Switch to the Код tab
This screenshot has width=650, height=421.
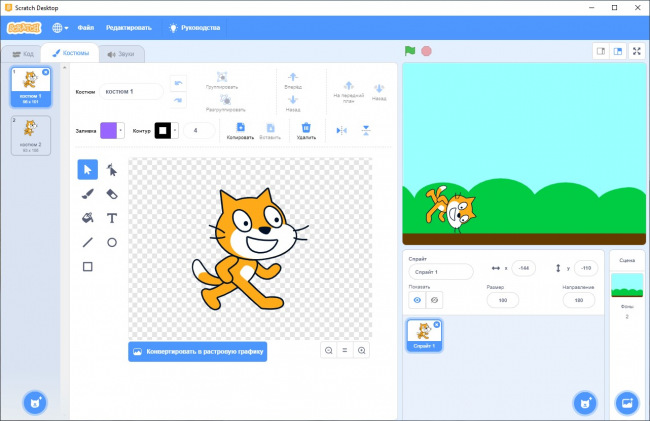[23, 54]
